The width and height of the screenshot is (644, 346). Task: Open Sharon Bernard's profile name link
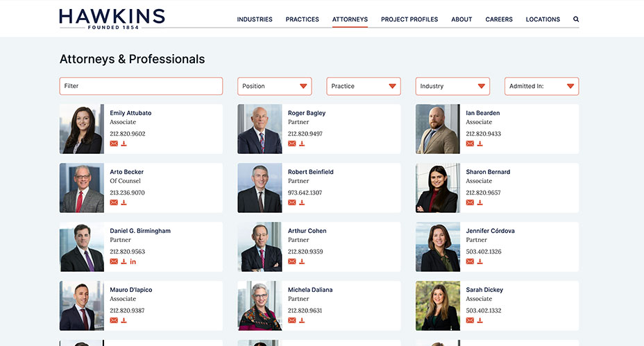(x=488, y=172)
